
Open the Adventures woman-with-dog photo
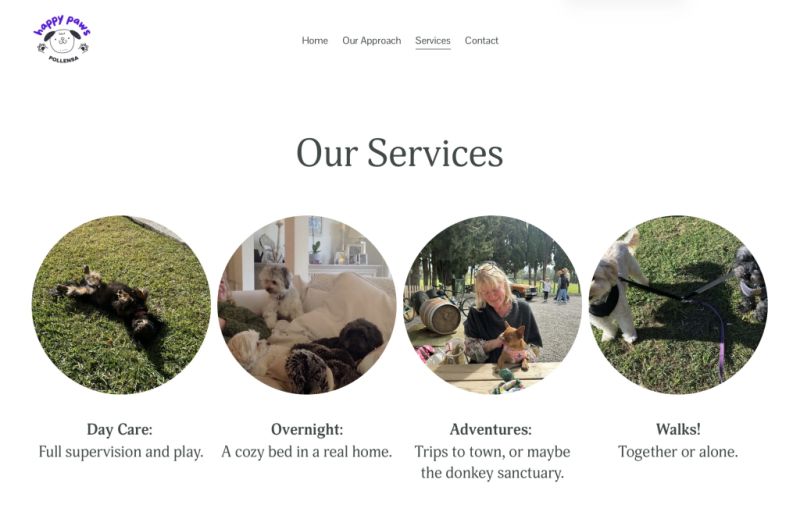point(492,304)
